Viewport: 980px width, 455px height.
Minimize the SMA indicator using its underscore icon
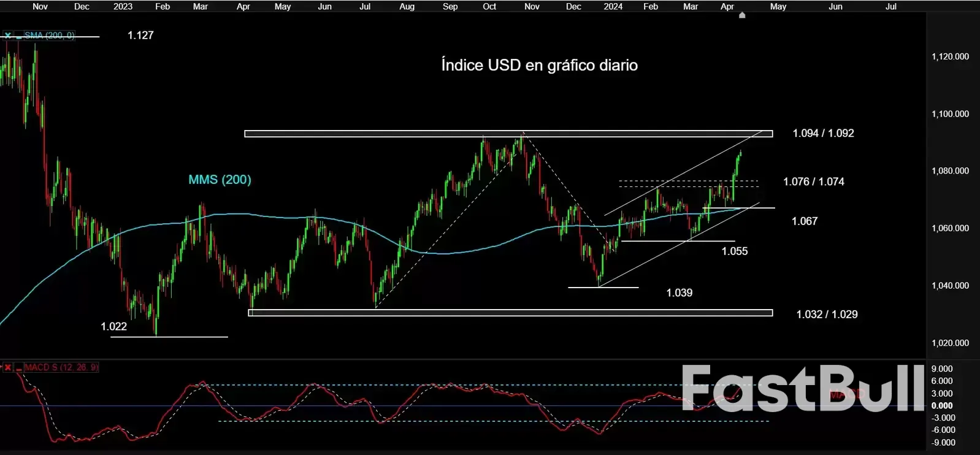click(19, 36)
